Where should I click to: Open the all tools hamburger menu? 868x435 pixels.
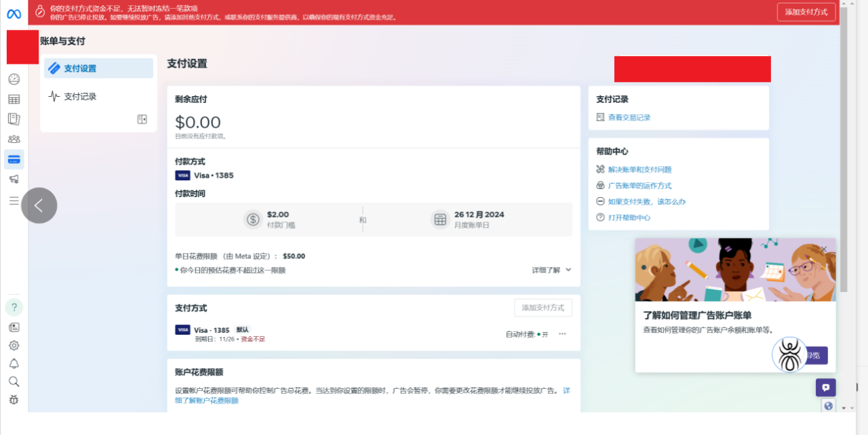point(14,201)
